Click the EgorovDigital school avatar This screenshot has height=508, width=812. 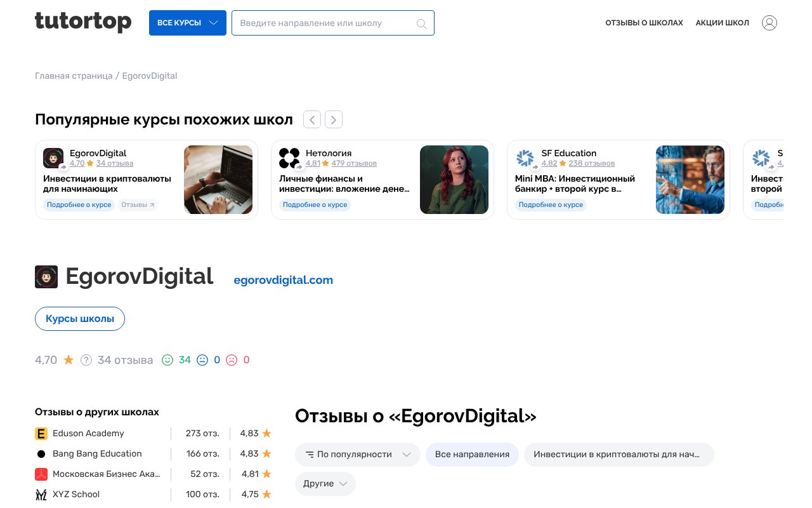(x=46, y=277)
